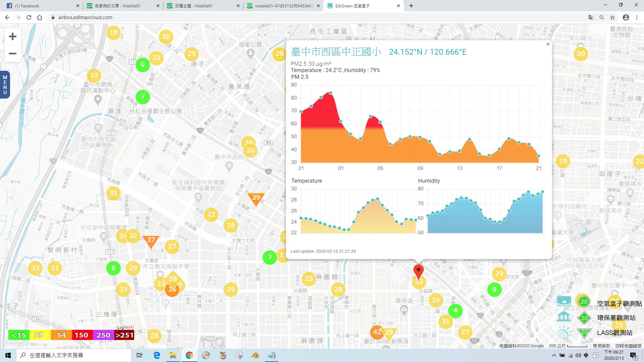Reload the current page
Screen dimensions: 644x362
[29, 17]
